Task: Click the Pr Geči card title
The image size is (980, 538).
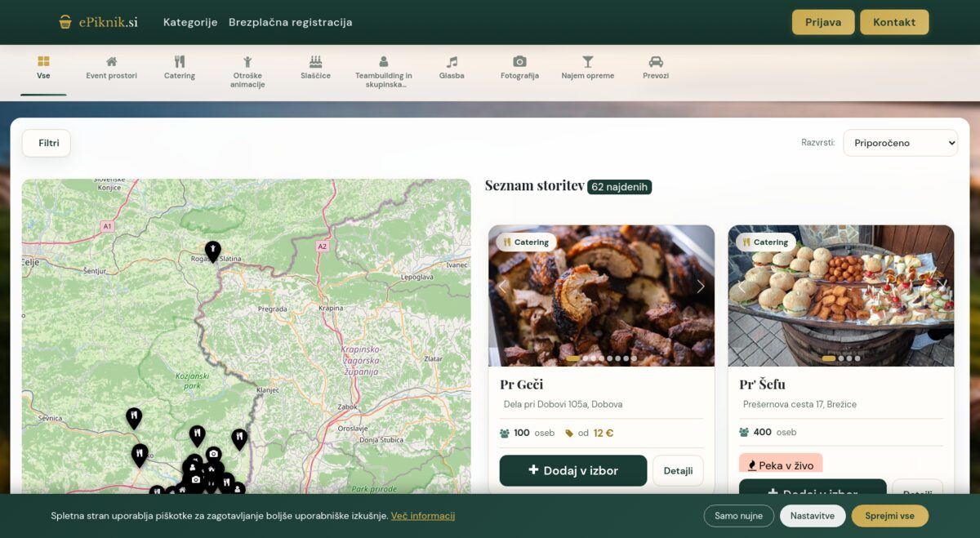Action: (521, 384)
